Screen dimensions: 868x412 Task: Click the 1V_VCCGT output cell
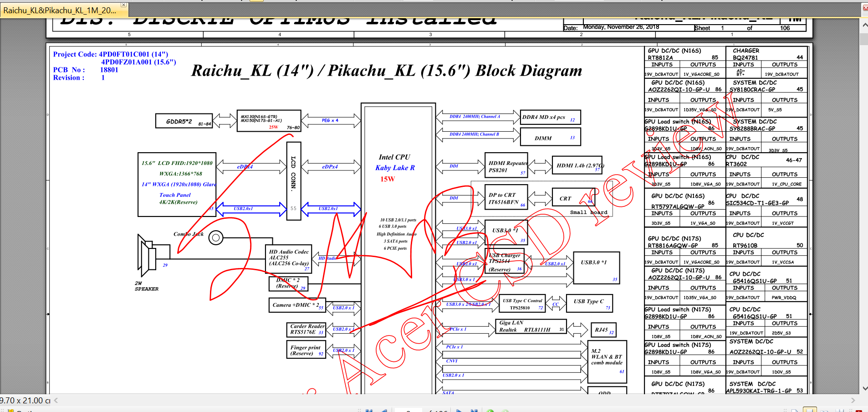click(x=783, y=223)
